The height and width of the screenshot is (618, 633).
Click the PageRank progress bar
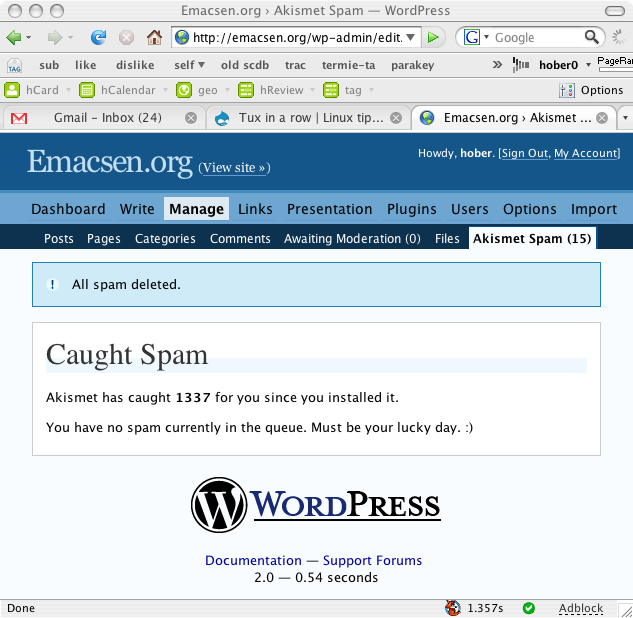coord(616,70)
